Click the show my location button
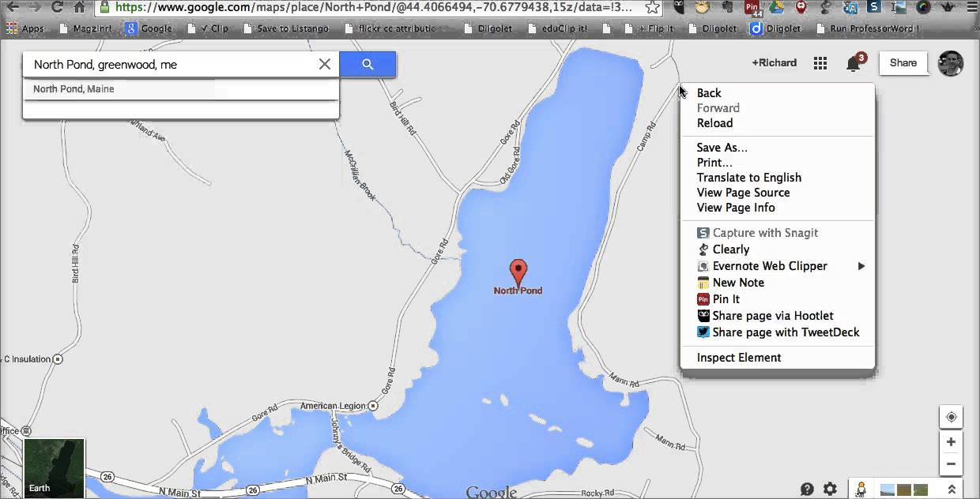The height and width of the screenshot is (499, 980). [x=952, y=417]
